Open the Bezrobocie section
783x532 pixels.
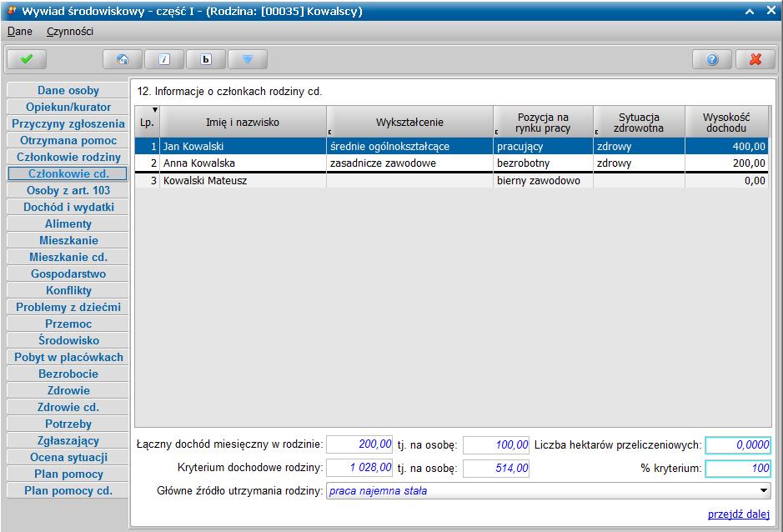[x=68, y=374]
